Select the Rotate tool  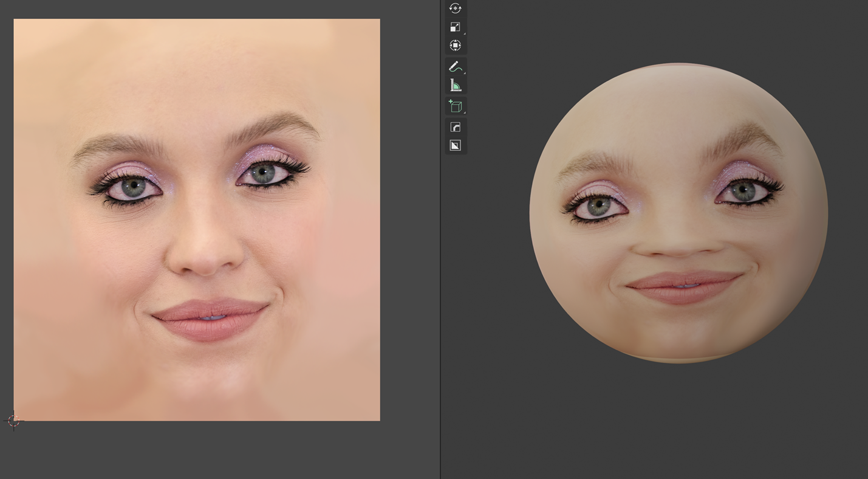(x=455, y=9)
